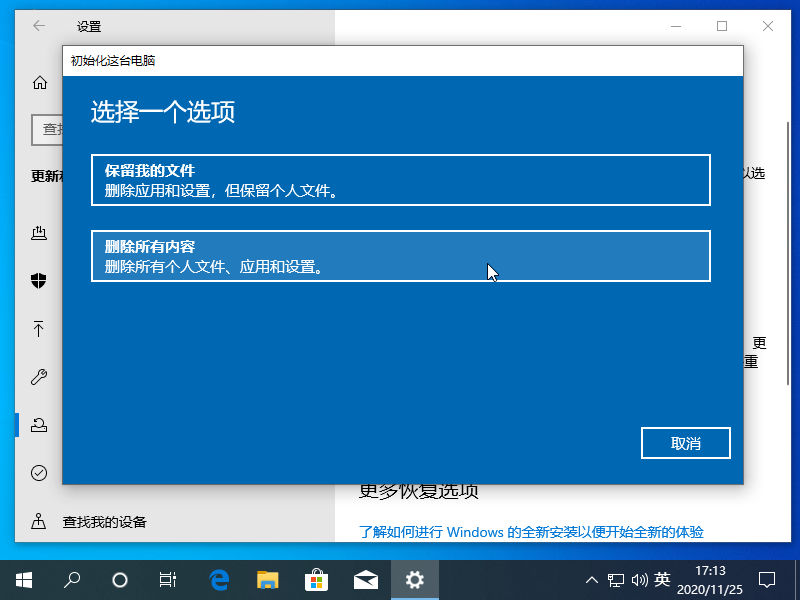The width and height of the screenshot is (800, 600).
Task: Select the 疑难解答 wrench icon
Action: coord(39,377)
